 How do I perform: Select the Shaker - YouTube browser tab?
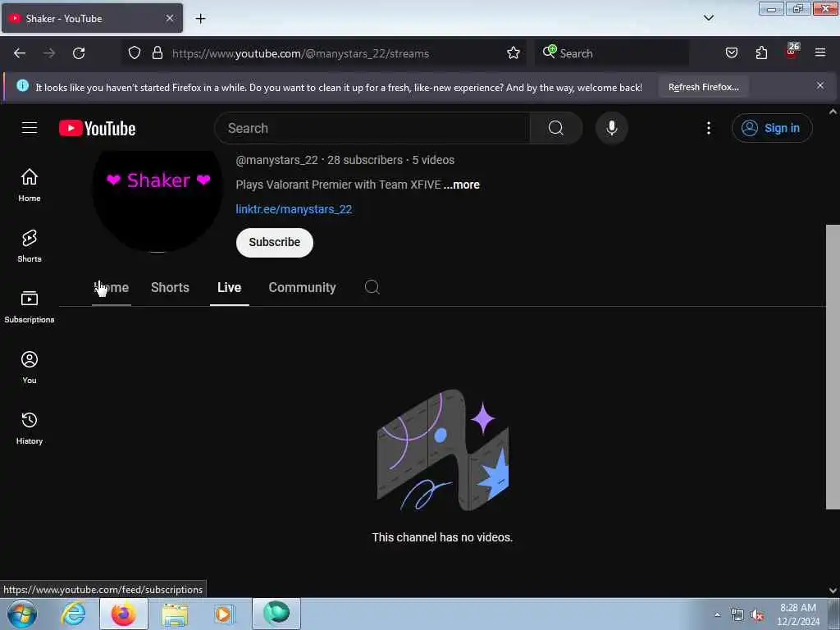click(x=92, y=18)
